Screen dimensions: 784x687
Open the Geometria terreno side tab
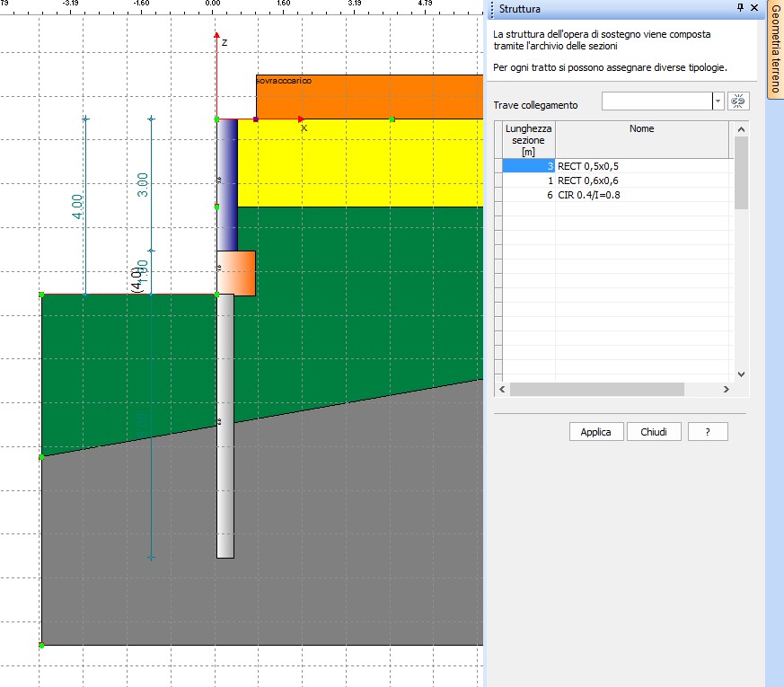[775, 48]
